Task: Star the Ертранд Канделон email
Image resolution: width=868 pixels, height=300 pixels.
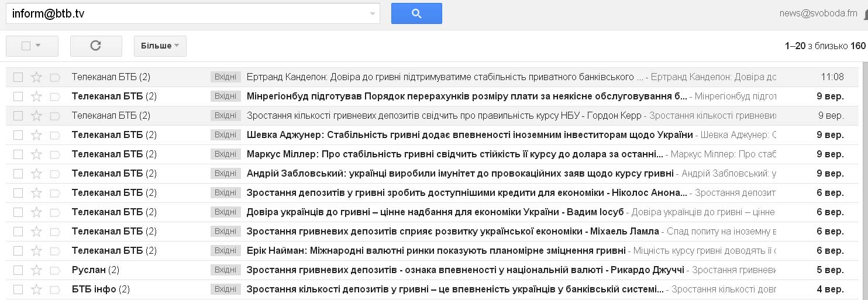Action: pyautogui.click(x=36, y=77)
